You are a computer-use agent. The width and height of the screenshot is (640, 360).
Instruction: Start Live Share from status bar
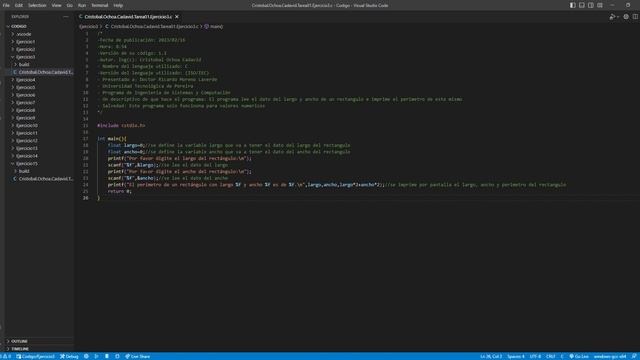pos(138,356)
